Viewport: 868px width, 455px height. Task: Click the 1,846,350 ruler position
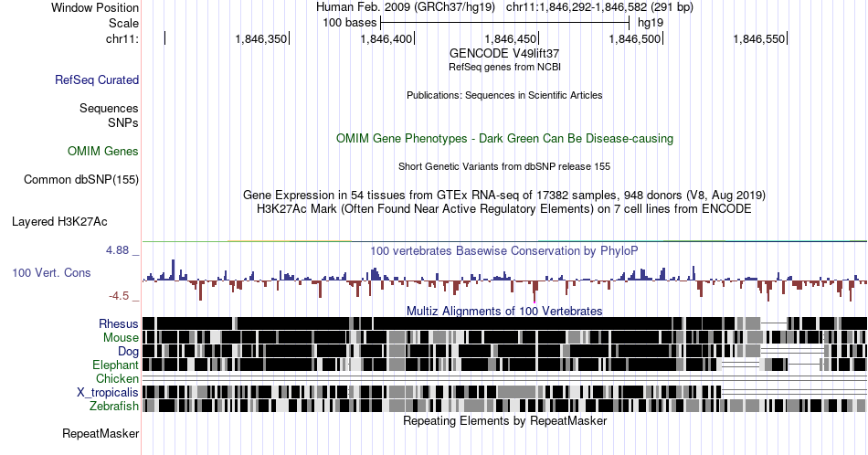pyautogui.click(x=261, y=38)
